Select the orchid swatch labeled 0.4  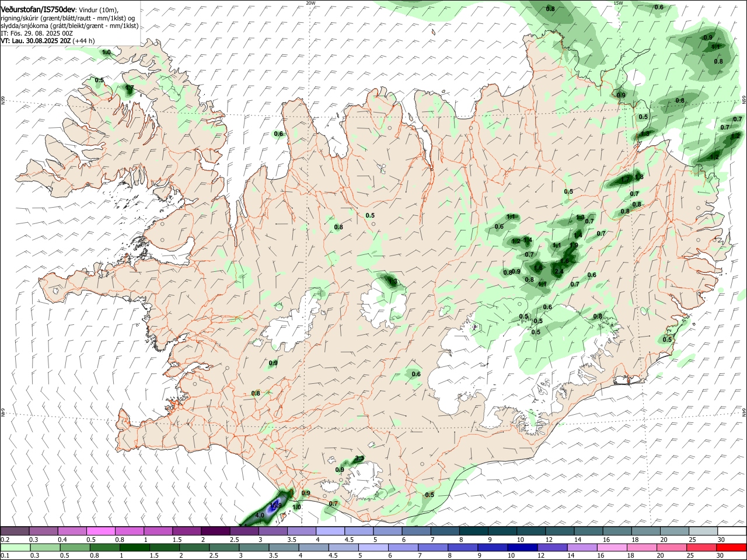(72, 531)
